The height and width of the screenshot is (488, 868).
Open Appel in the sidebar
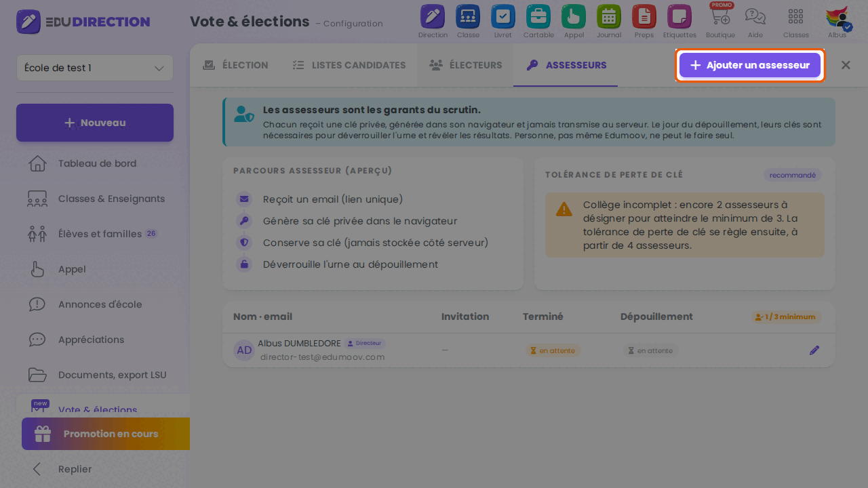(95, 269)
